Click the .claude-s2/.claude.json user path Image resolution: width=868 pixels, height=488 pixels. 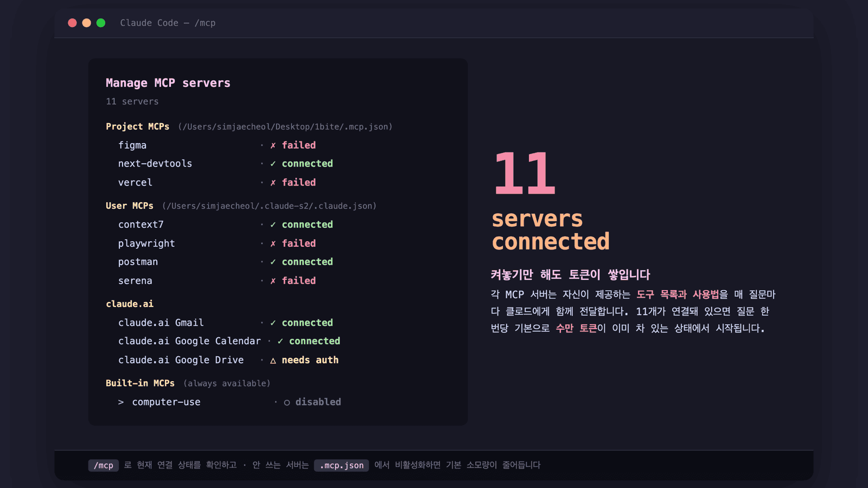269,206
